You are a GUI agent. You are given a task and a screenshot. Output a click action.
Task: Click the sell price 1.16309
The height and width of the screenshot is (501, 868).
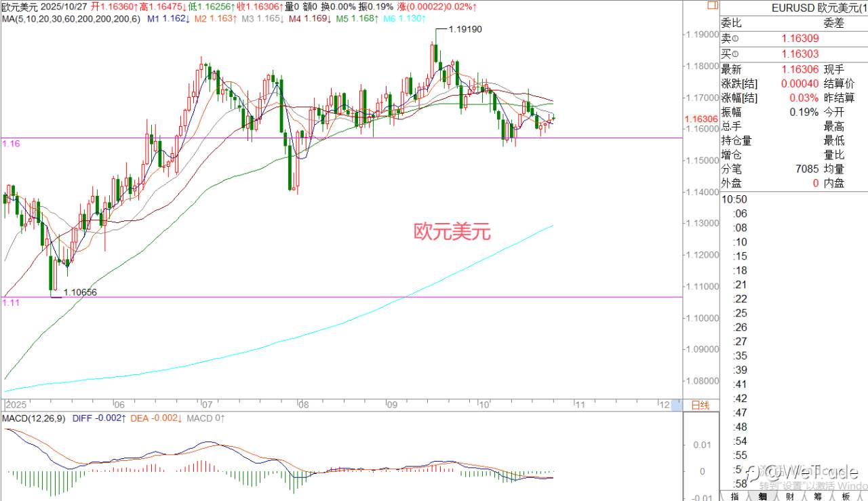(800, 39)
